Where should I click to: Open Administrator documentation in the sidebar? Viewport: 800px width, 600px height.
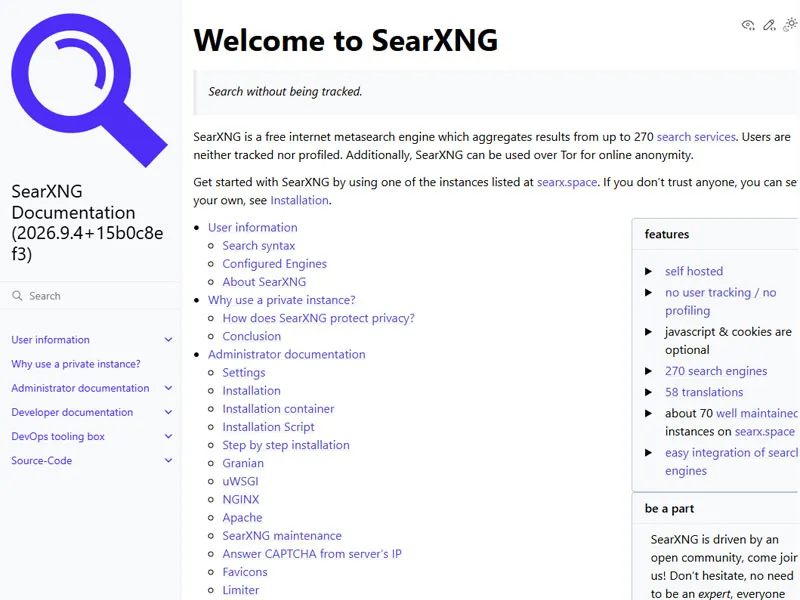(x=81, y=388)
